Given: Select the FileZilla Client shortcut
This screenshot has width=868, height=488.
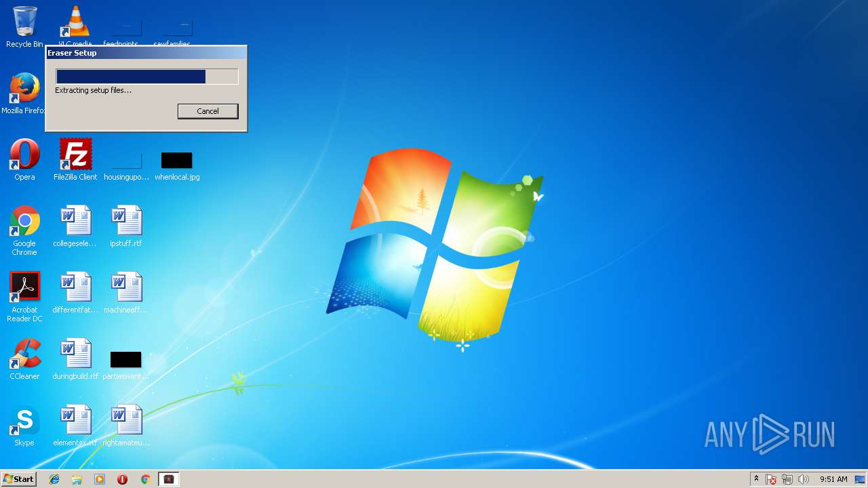Looking at the screenshot, I should [75, 160].
